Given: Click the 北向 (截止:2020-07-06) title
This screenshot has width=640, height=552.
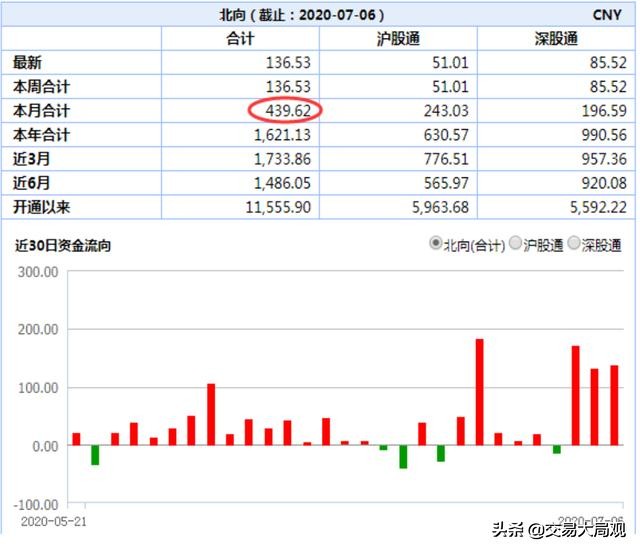Looking at the screenshot, I should click(302, 15).
